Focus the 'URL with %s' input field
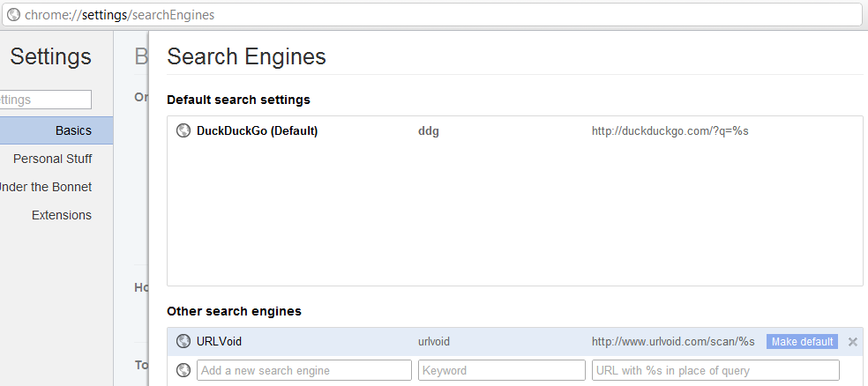The height and width of the screenshot is (386, 868). 715,370
